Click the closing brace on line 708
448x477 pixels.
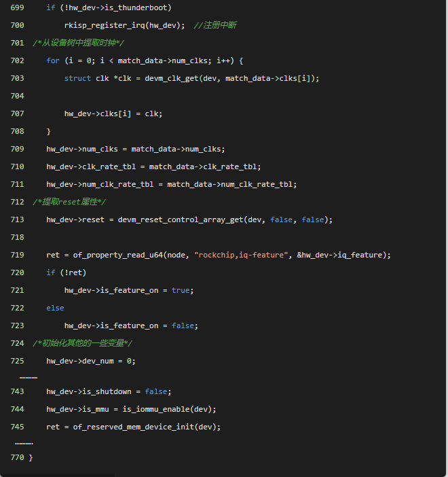point(48,131)
